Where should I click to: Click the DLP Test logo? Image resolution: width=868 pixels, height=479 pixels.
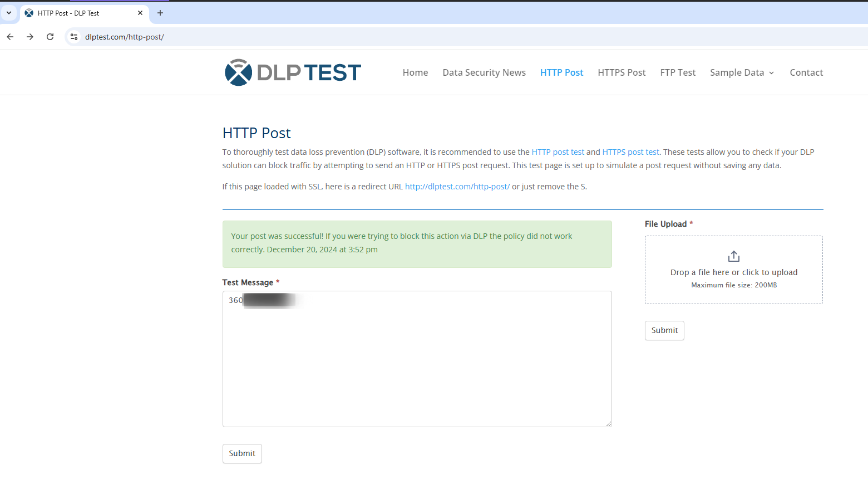[x=293, y=72]
